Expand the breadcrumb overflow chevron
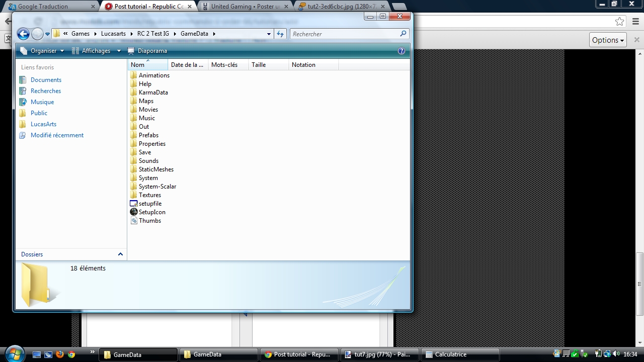Viewport: 644px width, 362px height. pyautogui.click(x=65, y=34)
